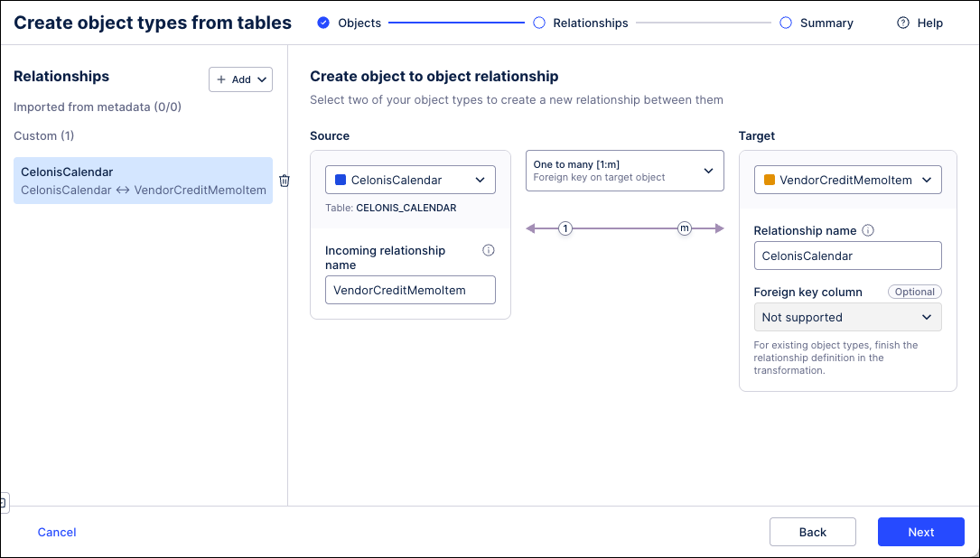Click the Next button
Image resolution: width=980 pixels, height=558 pixels.
coord(920,532)
